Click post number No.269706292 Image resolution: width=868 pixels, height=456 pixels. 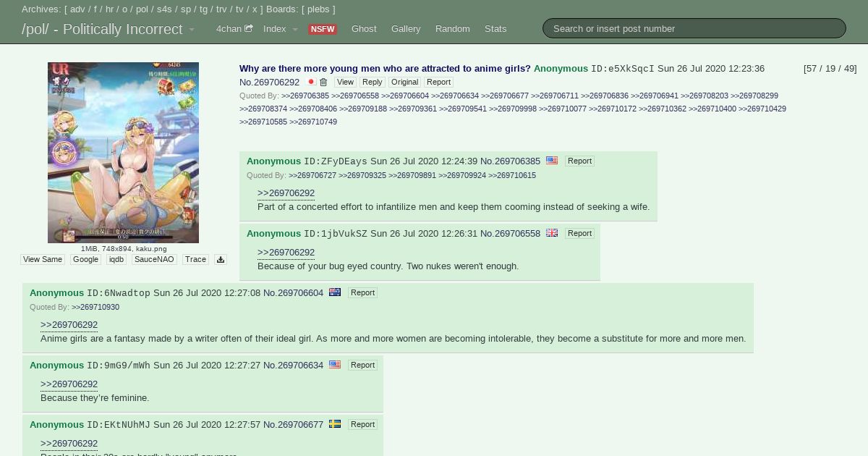[269, 83]
